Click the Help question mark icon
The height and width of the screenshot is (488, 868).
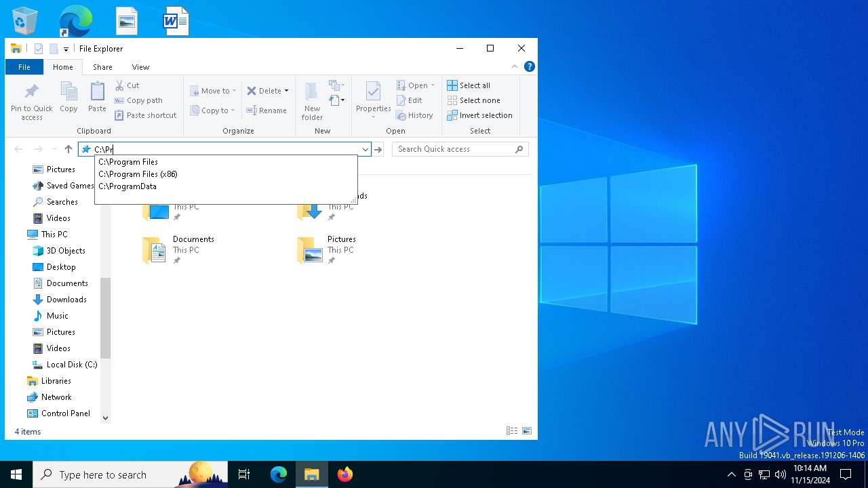point(530,66)
